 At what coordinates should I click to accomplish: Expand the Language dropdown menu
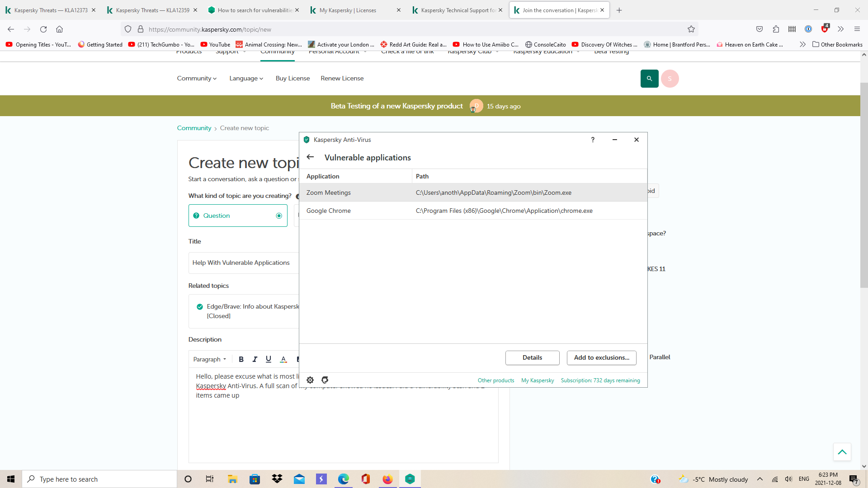(x=246, y=79)
